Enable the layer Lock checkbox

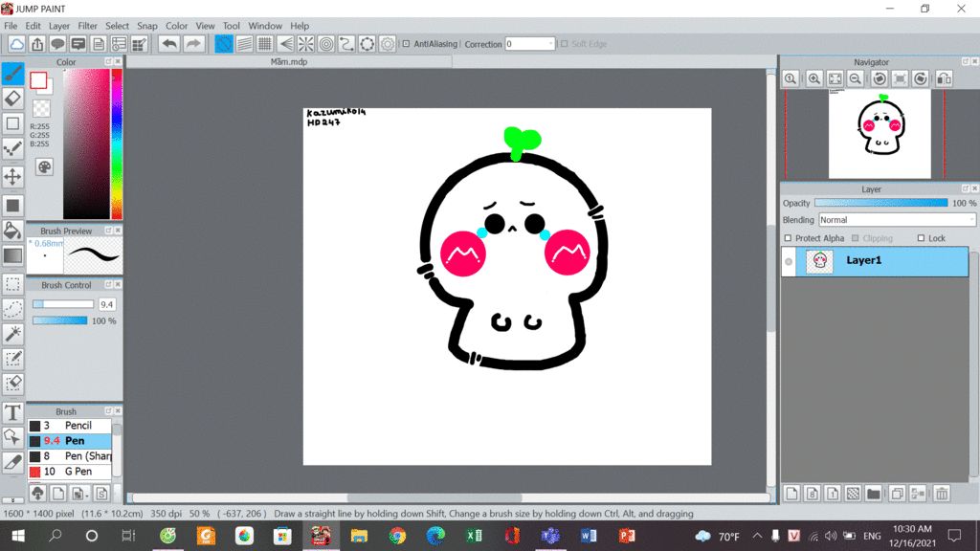click(x=921, y=238)
